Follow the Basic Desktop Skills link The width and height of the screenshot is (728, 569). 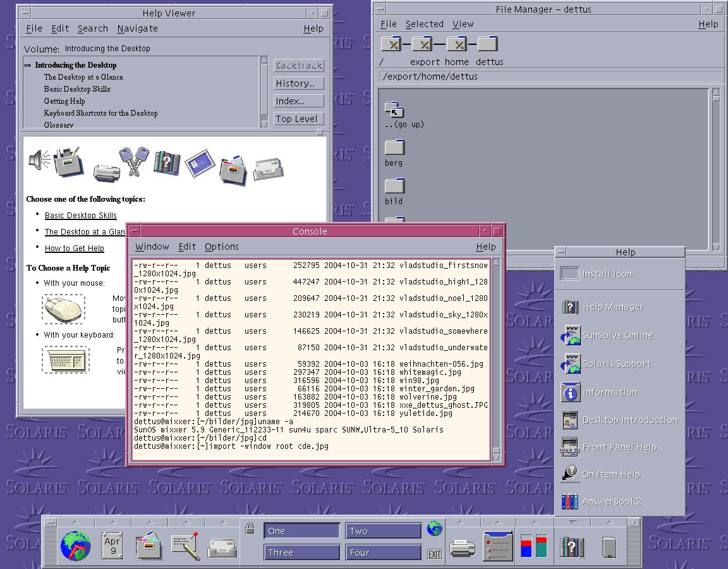click(x=81, y=215)
